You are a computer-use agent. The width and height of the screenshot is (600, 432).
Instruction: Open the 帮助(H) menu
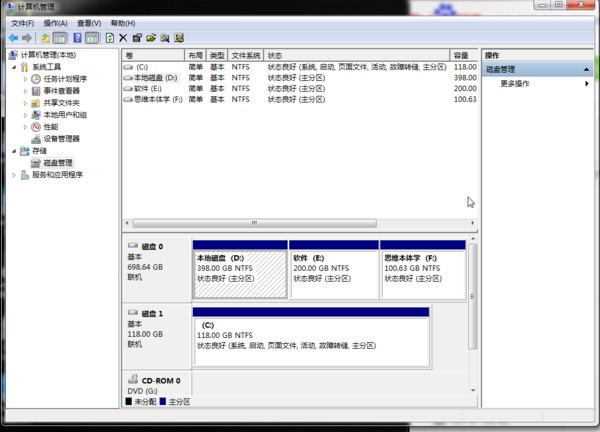click(123, 23)
